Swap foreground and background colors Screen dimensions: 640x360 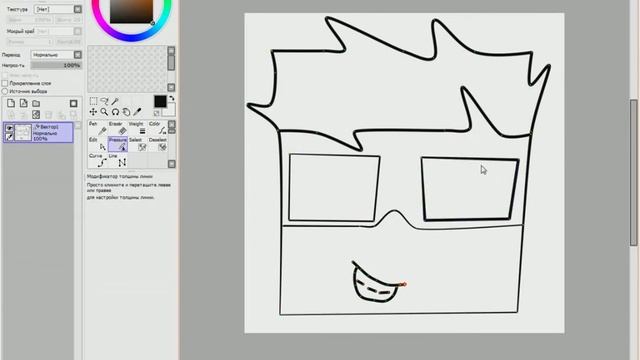coord(172,98)
